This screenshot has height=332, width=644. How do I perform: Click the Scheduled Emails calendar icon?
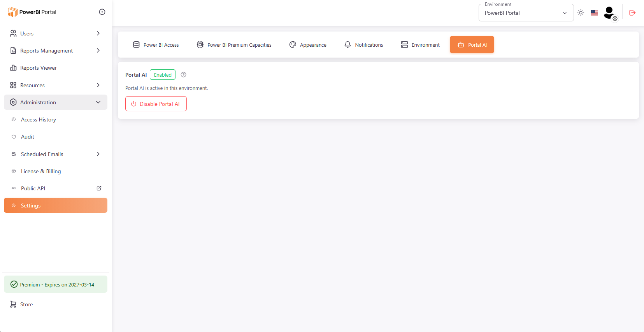[x=14, y=154]
